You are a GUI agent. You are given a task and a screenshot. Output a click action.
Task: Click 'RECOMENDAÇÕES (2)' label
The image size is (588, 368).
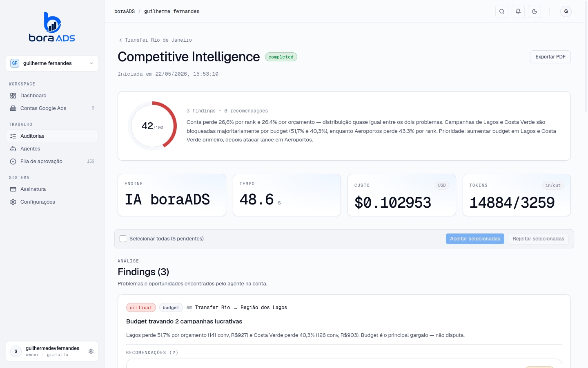tap(152, 352)
